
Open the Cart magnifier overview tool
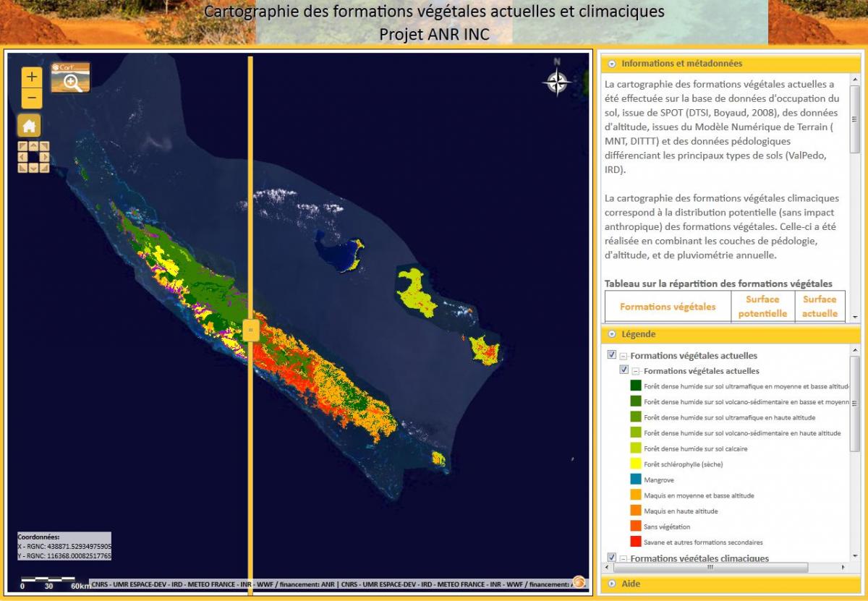pyautogui.click(x=71, y=78)
